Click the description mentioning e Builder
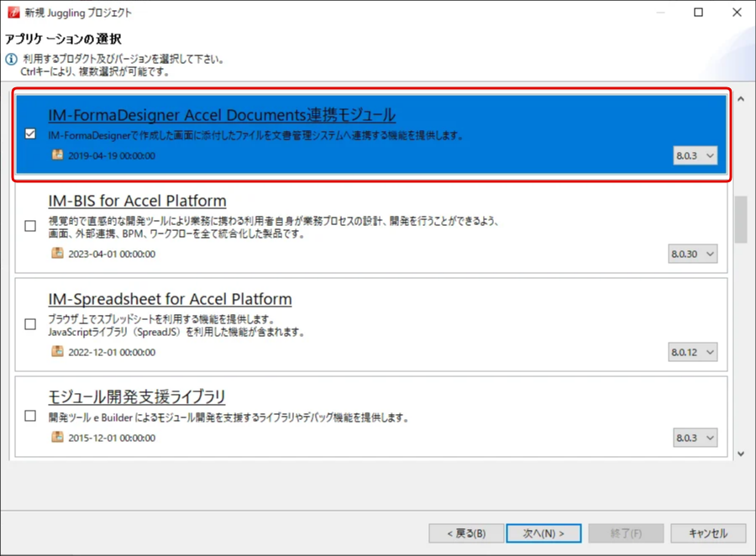Image resolution: width=756 pixels, height=556 pixels. (228, 417)
